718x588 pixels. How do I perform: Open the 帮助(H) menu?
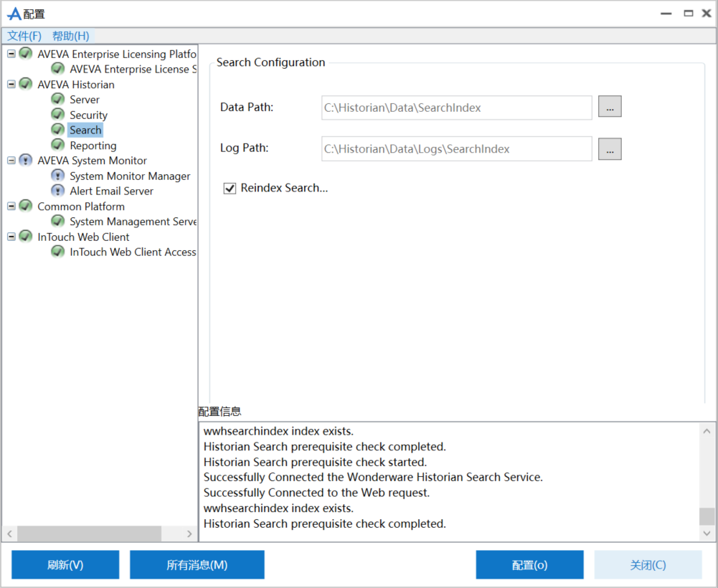click(70, 36)
